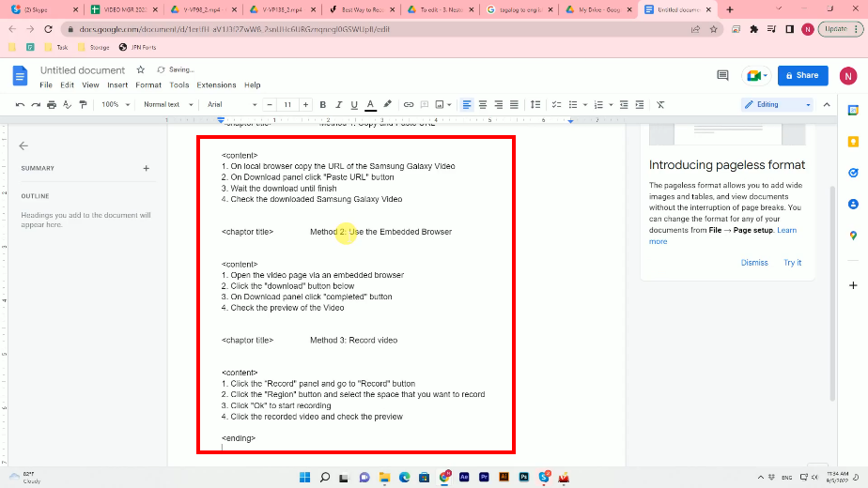868x488 pixels.
Task: Click the Bold formatting icon
Action: pyautogui.click(x=323, y=104)
